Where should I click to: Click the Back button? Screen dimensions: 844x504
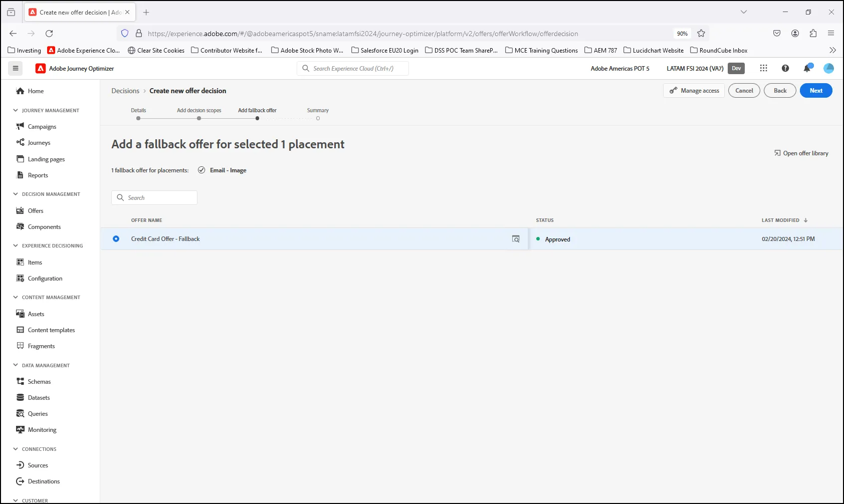[x=780, y=91]
